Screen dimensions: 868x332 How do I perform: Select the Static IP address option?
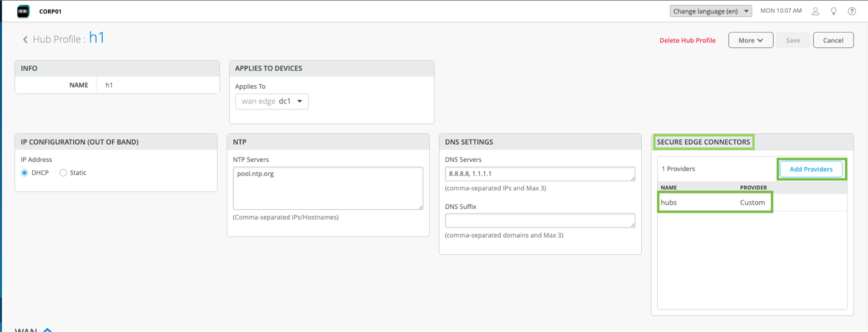63,173
